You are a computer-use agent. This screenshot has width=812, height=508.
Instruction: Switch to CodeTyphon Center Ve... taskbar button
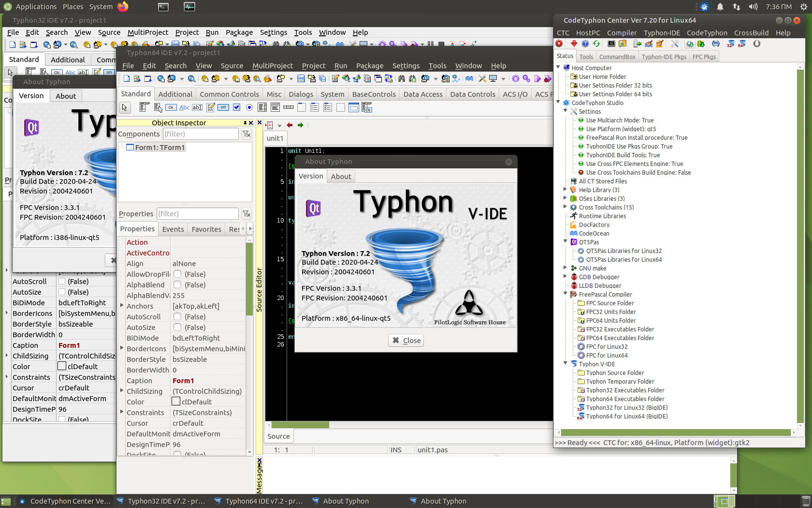coord(65,501)
